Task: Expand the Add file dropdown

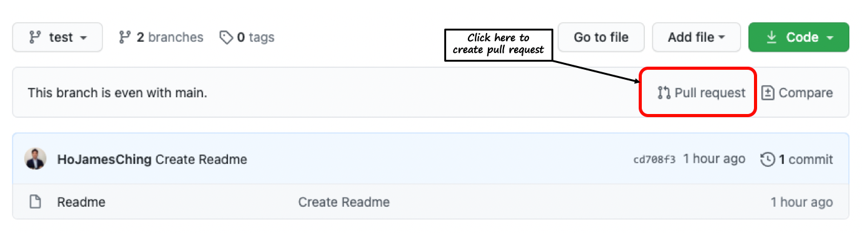Action: click(696, 37)
